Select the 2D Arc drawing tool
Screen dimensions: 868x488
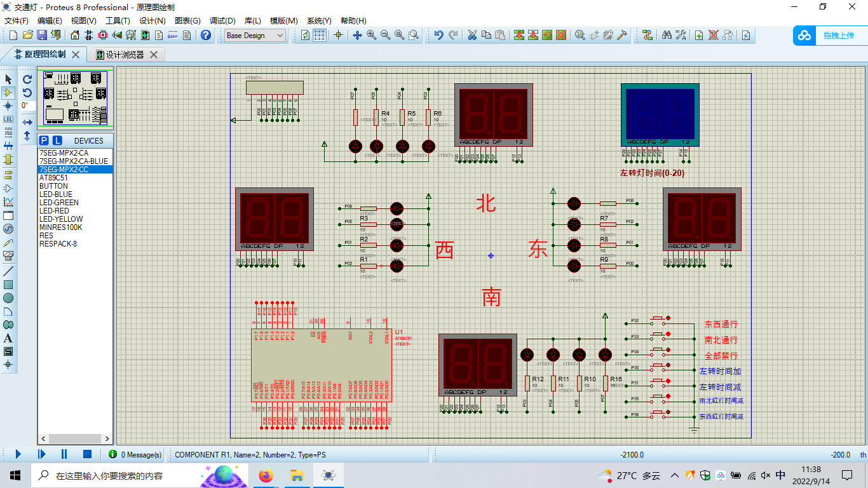[x=8, y=311]
